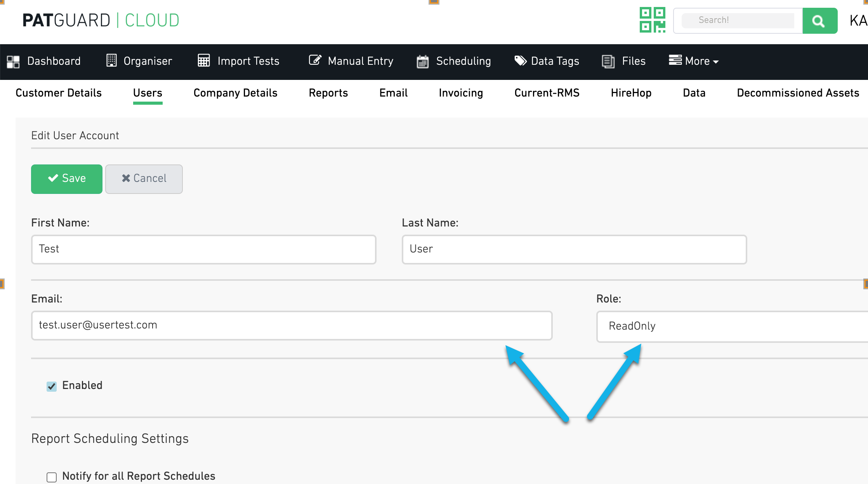
Task: Open the Files menu label
Action: (x=634, y=61)
